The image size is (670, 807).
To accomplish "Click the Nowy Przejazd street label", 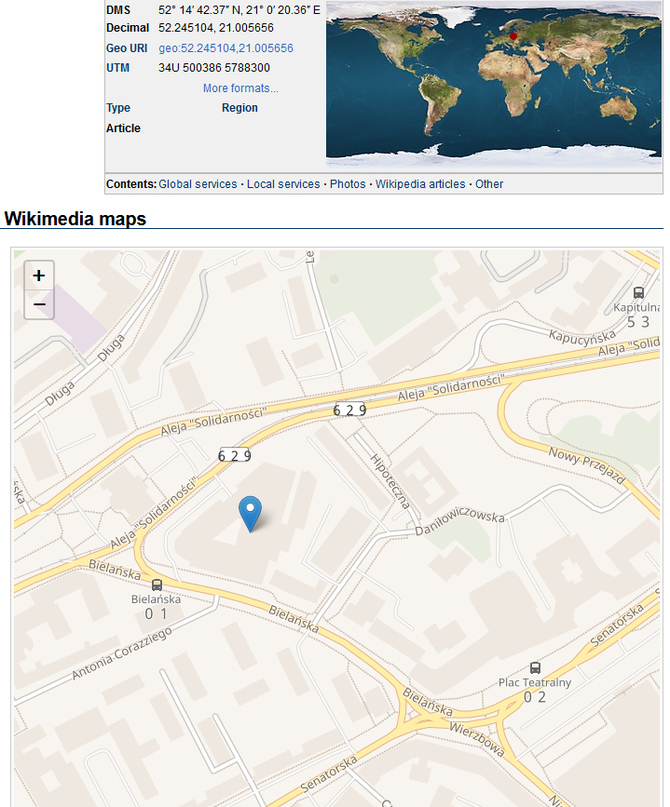I will point(587,466).
